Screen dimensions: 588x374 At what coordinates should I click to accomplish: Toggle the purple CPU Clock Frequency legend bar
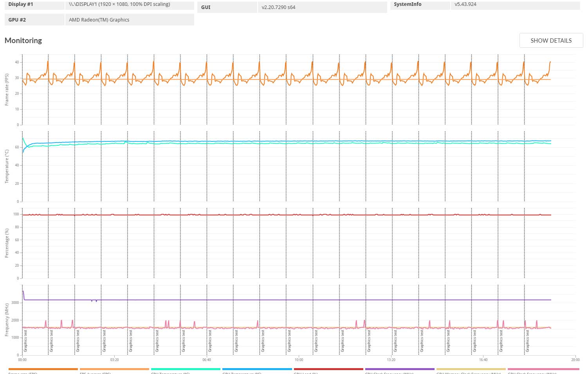tap(400, 369)
